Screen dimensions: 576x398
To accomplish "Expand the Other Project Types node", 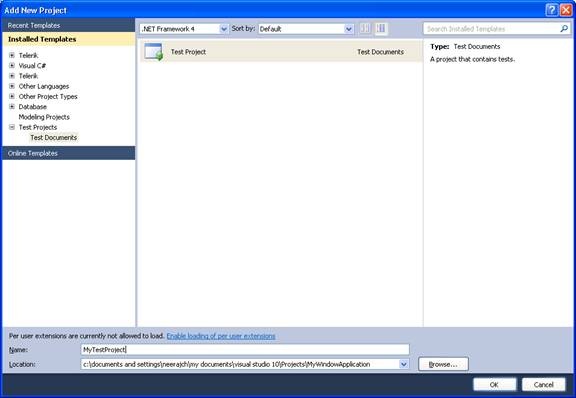I will point(12,96).
